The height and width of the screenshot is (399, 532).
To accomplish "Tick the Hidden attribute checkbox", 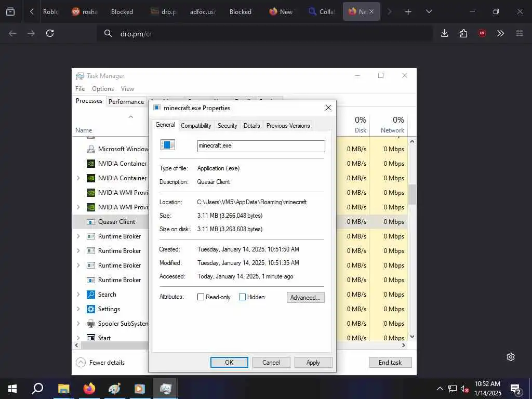I will (x=242, y=297).
